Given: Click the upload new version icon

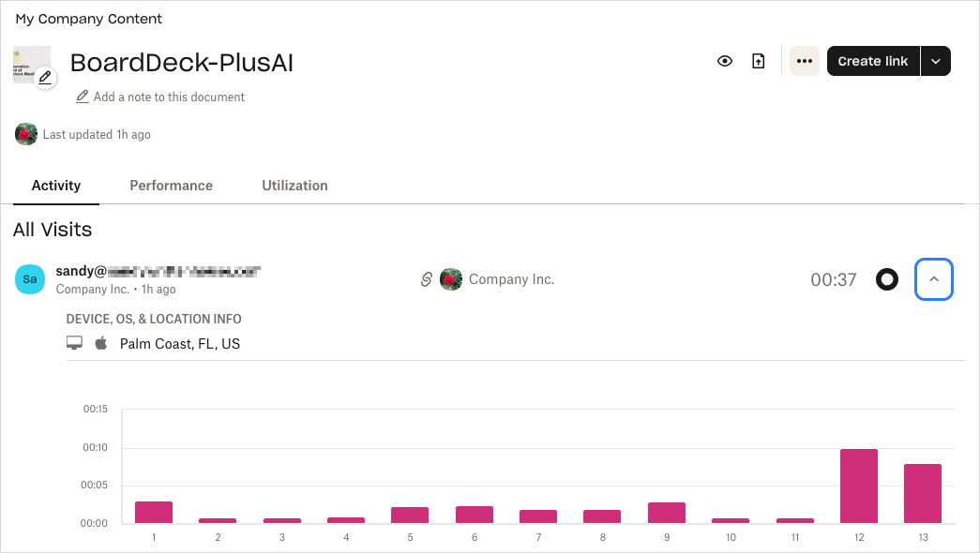Looking at the screenshot, I should click(x=758, y=61).
